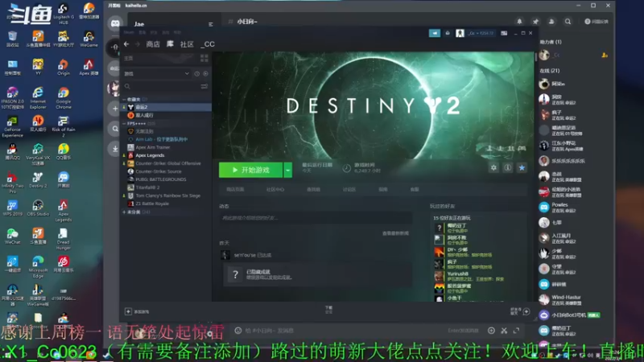Screen dimensions: 644x362
Task: Open Steam _Cc account name dropdown
Action: 481,33
